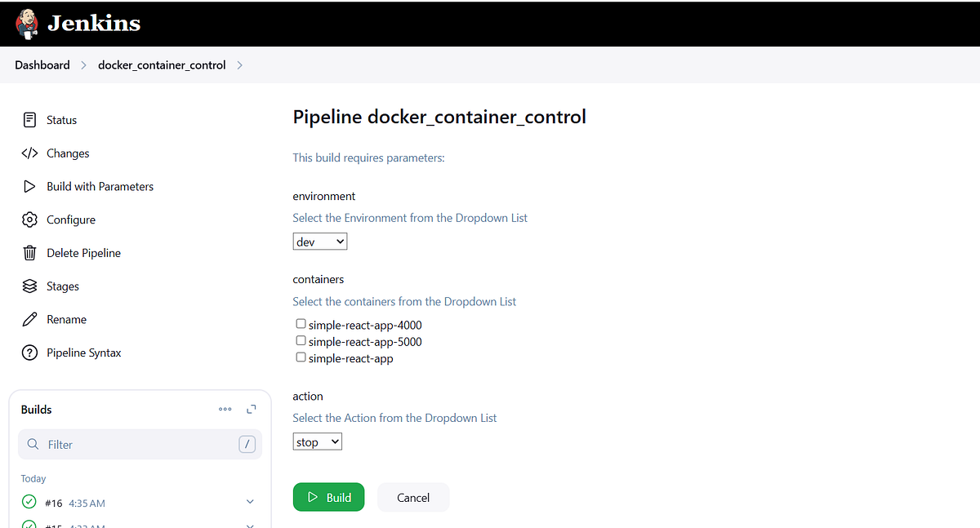The height and width of the screenshot is (528, 980).
Task: Click the Cancel button
Action: 412,497
